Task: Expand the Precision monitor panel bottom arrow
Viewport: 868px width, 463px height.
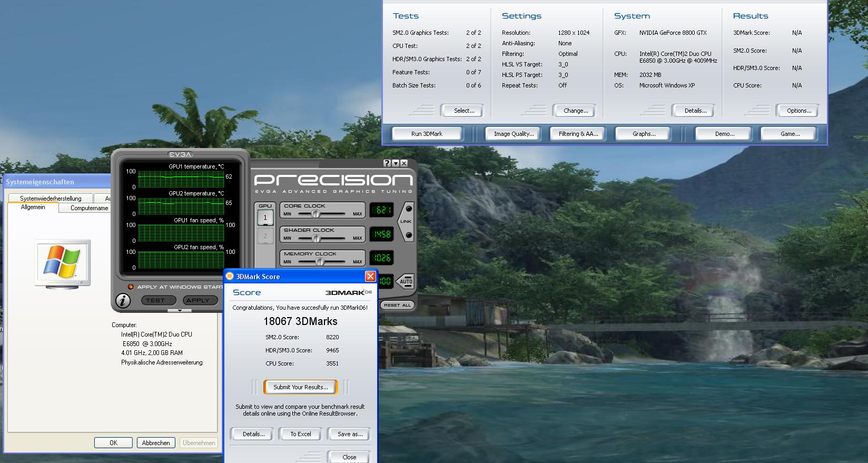Action: coord(180,310)
